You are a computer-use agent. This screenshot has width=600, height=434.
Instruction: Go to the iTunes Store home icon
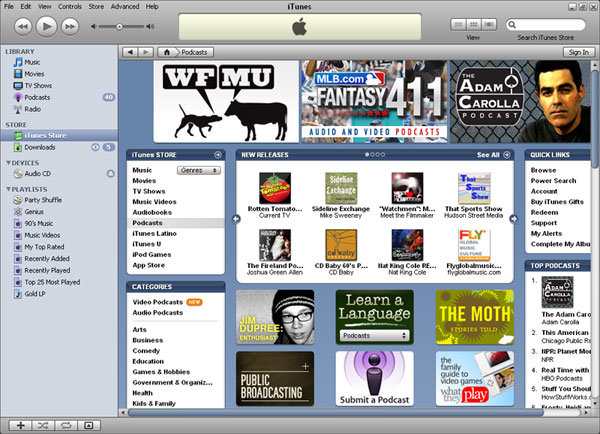click(167, 52)
